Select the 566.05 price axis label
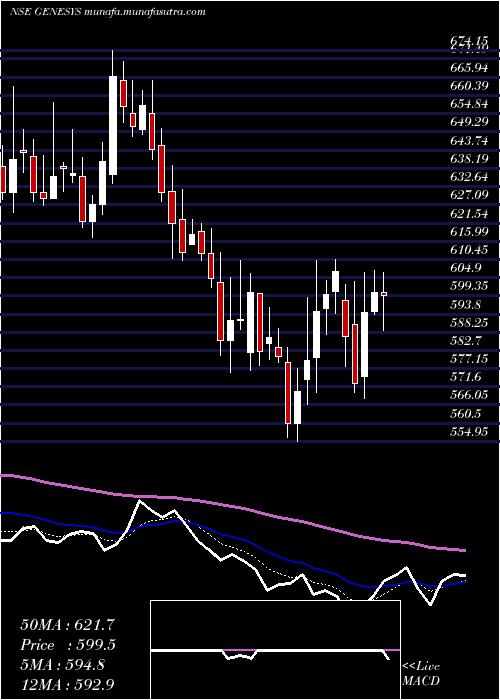The width and height of the screenshot is (500, 700). [x=469, y=396]
